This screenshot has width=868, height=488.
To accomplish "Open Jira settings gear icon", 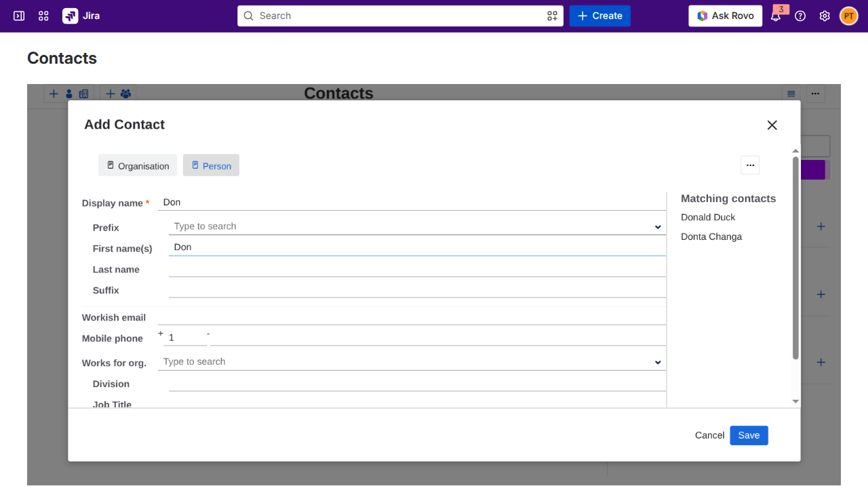I will (825, 16).
